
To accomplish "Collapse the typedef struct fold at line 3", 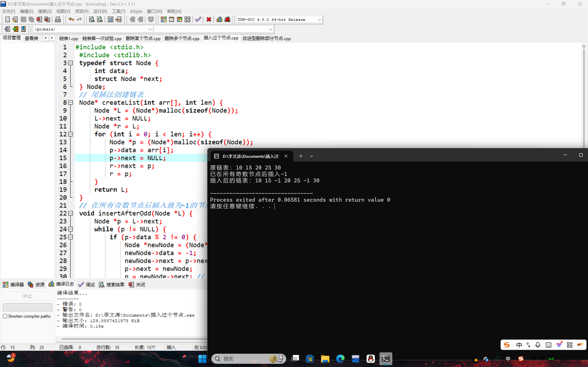I will click(x=71, y=63).
